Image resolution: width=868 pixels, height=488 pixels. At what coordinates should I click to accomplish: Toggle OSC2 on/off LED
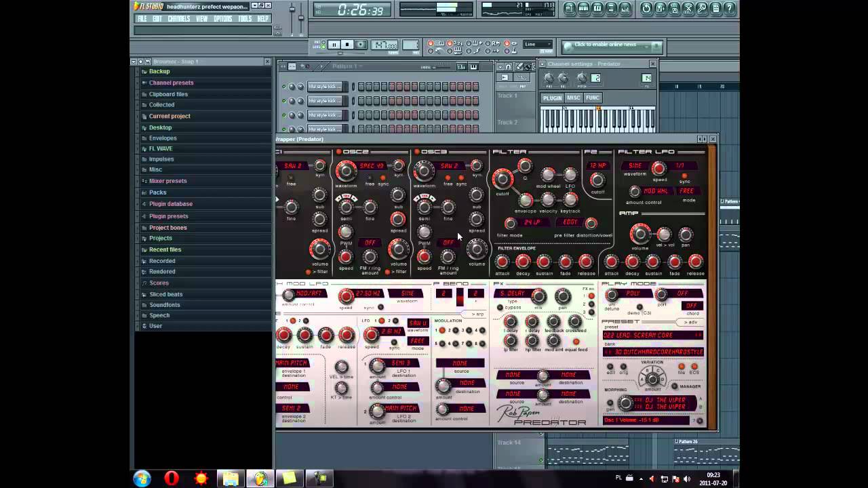[339, 152]
